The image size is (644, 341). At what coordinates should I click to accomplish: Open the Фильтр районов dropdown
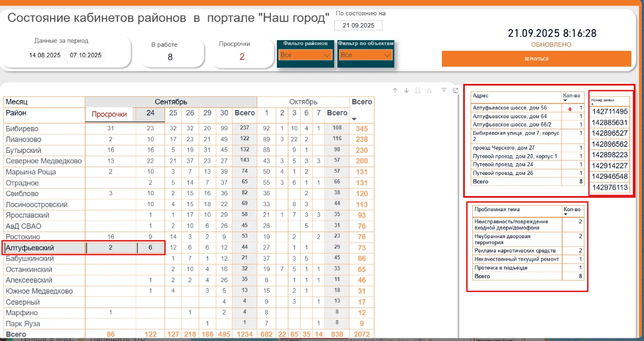(x=305, y=55)
